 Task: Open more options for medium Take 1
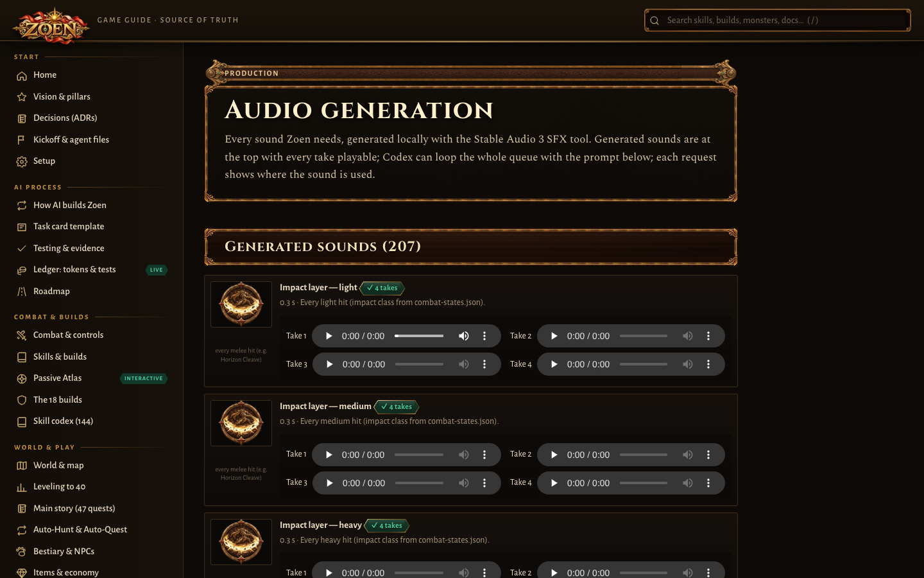click(x=484, y=455)
